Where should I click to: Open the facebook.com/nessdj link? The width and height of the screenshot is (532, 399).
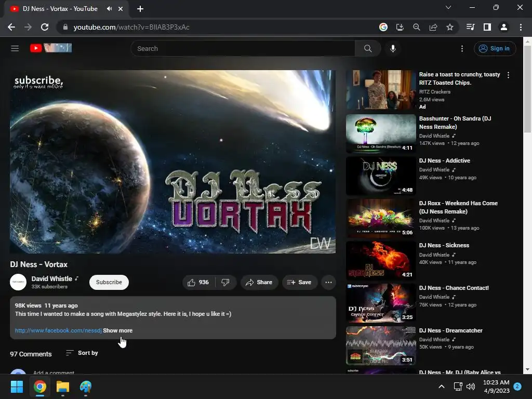pos(58,330)
